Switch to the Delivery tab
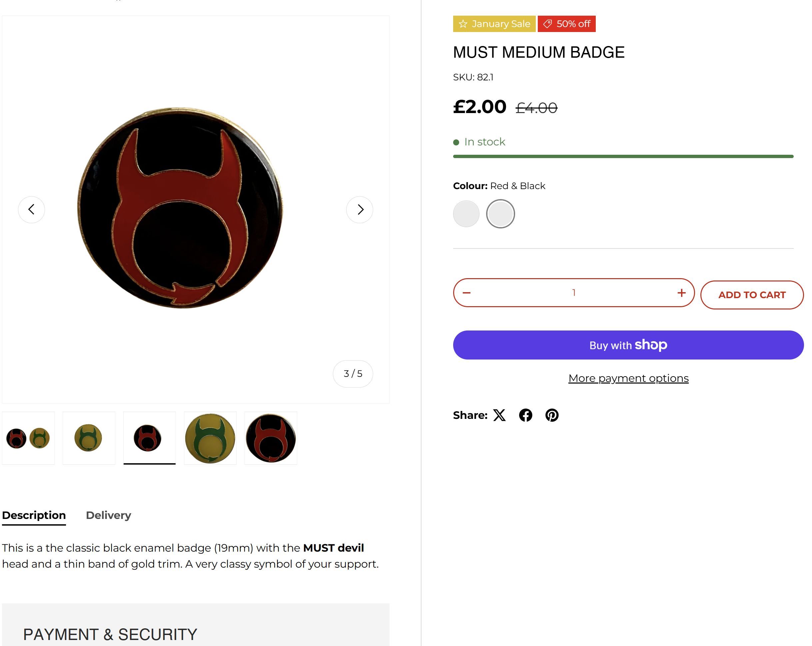 click(x=109, y=515)
